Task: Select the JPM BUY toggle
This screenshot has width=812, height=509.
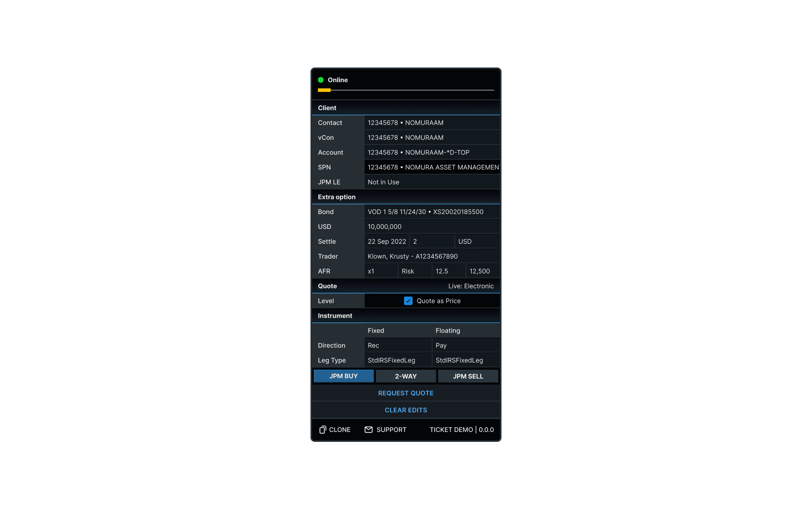Action: (x=343, y=376)
